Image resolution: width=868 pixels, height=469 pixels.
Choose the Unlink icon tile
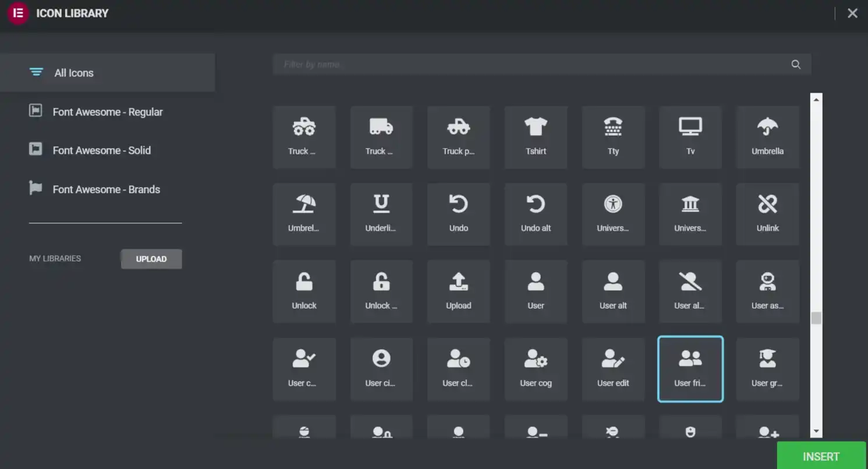tap(768, 214)
